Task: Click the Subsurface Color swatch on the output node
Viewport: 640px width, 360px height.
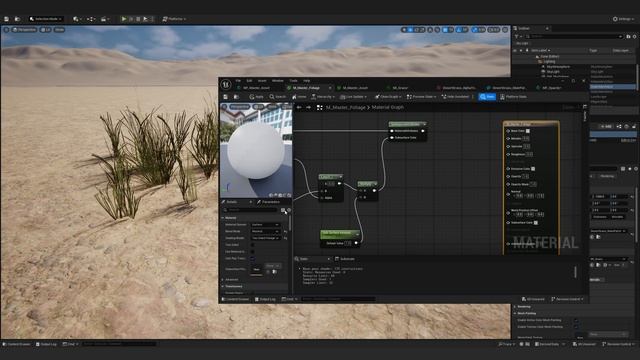Action: [536, 223]
